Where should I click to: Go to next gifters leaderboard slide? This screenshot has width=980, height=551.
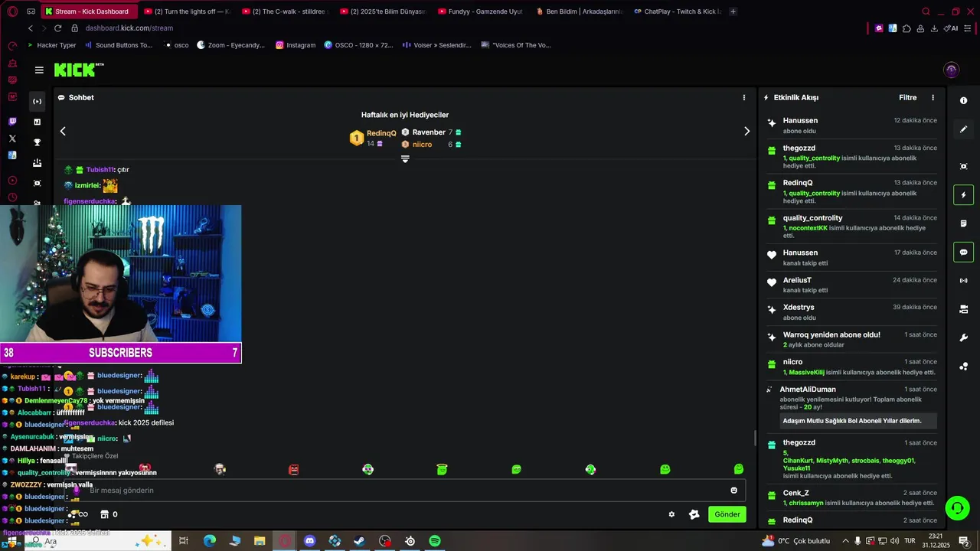[747, 131]
